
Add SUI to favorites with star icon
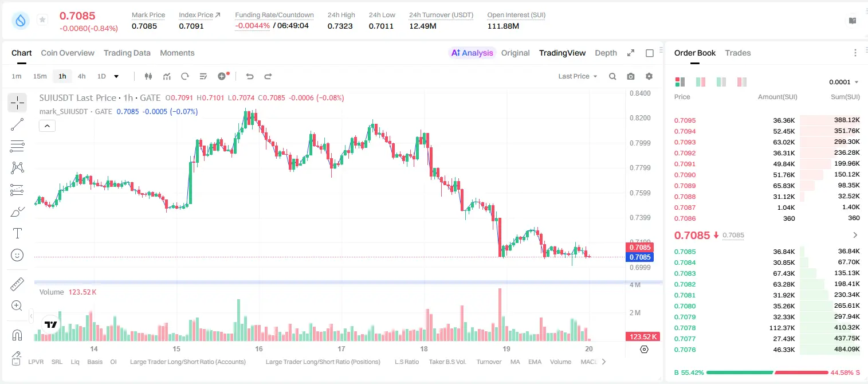tap(42, 20)
